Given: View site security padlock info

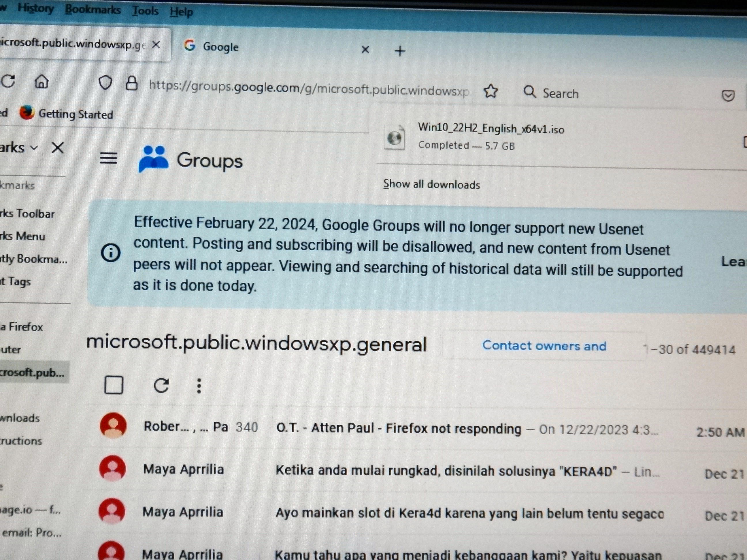Looking at the screenshot, I should (131, 83).
